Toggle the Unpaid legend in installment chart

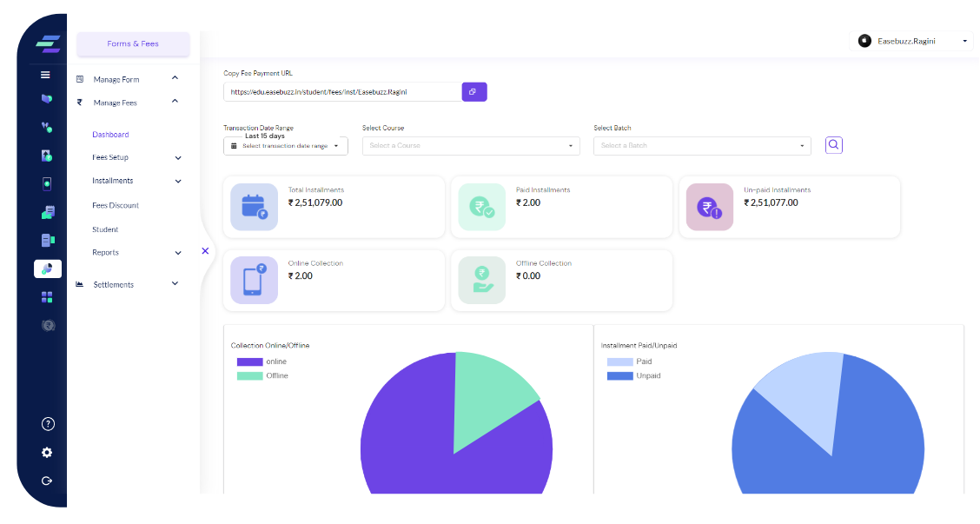point(633,375)
